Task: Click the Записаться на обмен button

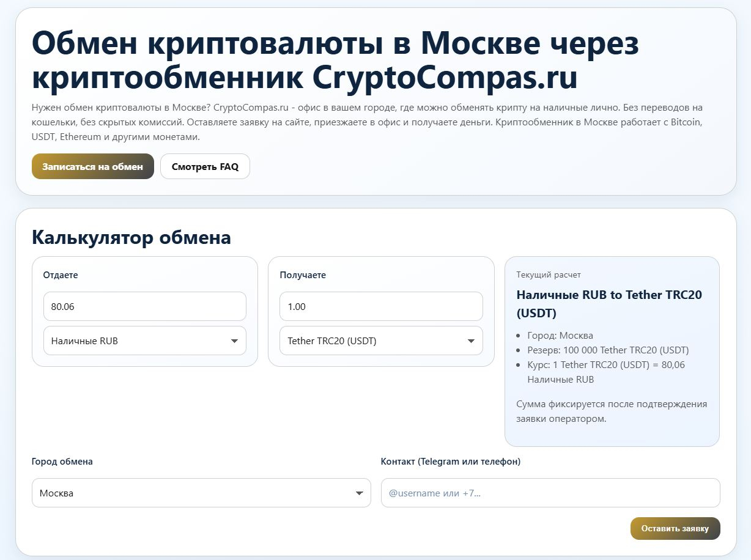Action: (x=93, y=166)
